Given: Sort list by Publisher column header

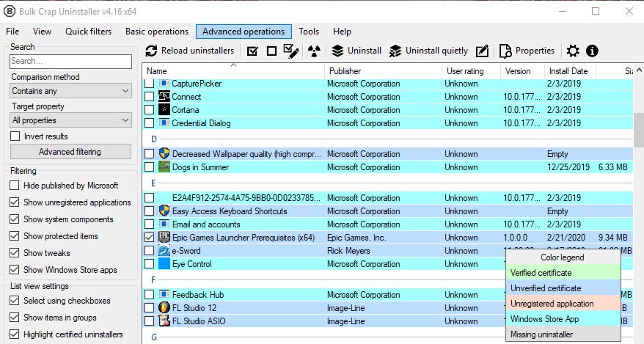Looking at the screenshot, I should 383,70.
